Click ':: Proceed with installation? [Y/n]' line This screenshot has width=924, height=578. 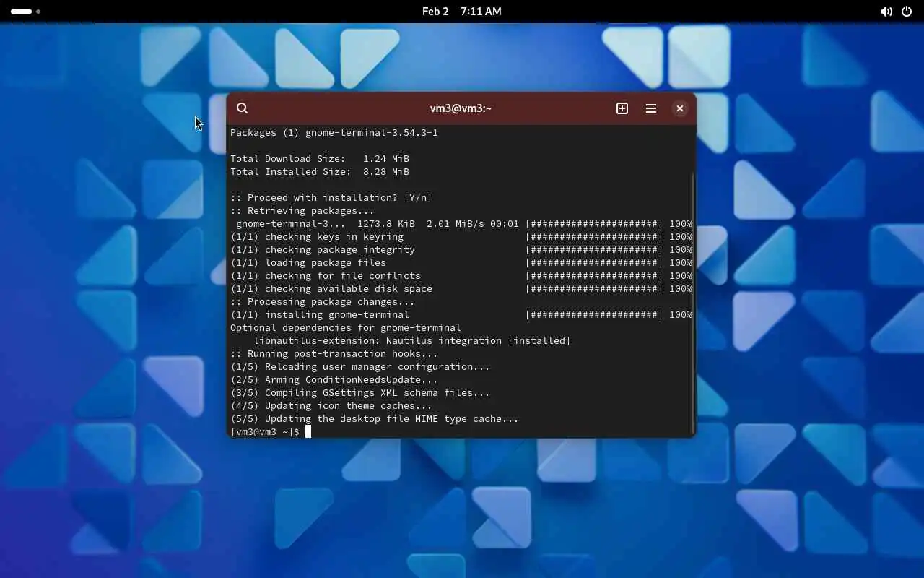tap(331, 197)
